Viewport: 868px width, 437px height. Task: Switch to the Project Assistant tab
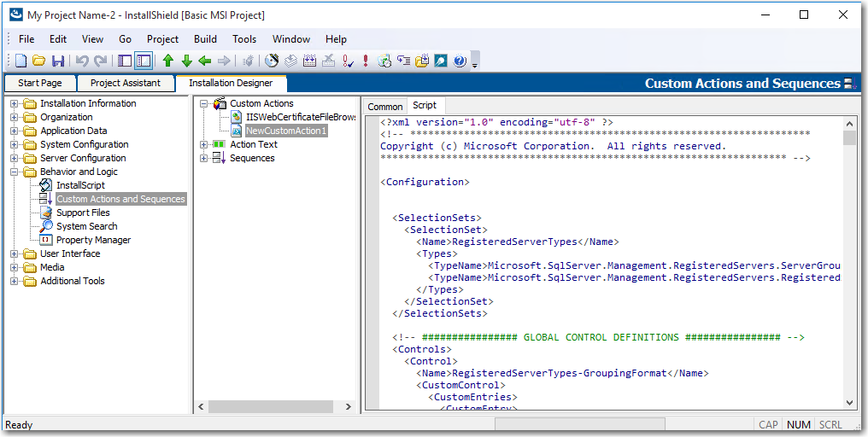[125, 83]
